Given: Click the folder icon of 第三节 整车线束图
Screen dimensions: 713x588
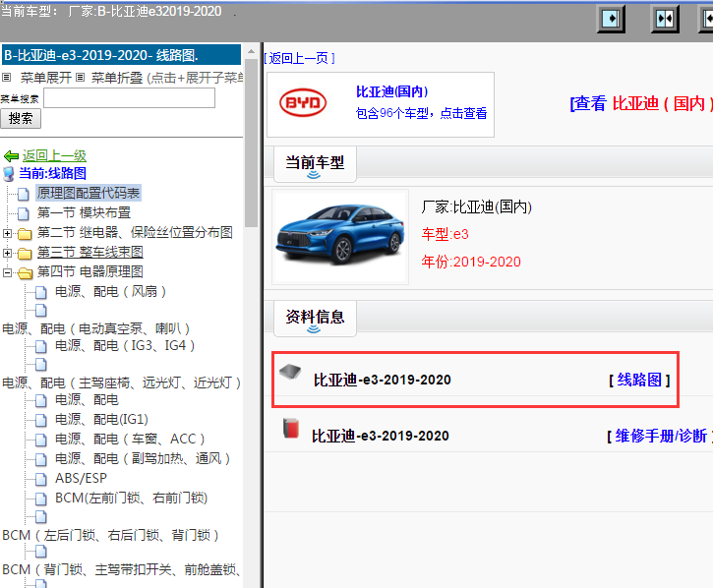Looking at the screenshot, I should pyautogui.click(x=25, y=254).
